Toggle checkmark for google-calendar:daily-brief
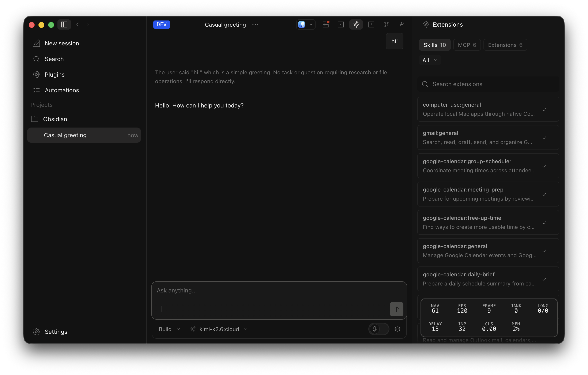 coord(544,279)
